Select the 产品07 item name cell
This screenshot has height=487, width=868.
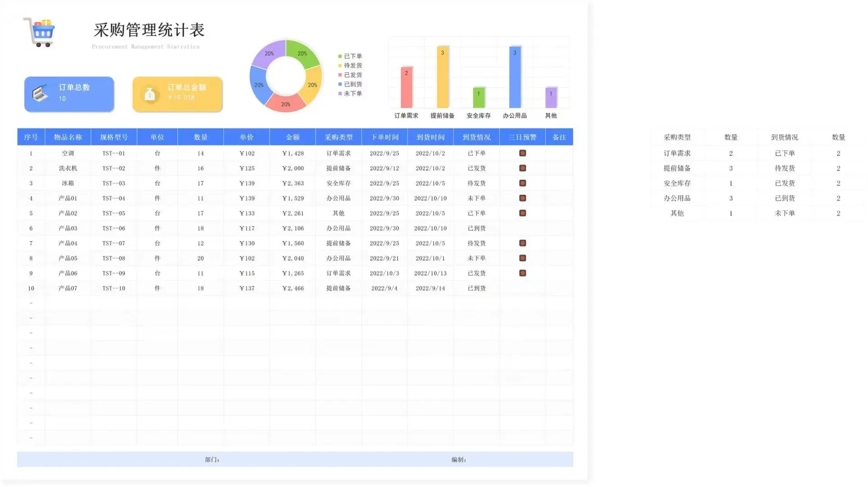(68, 288)
